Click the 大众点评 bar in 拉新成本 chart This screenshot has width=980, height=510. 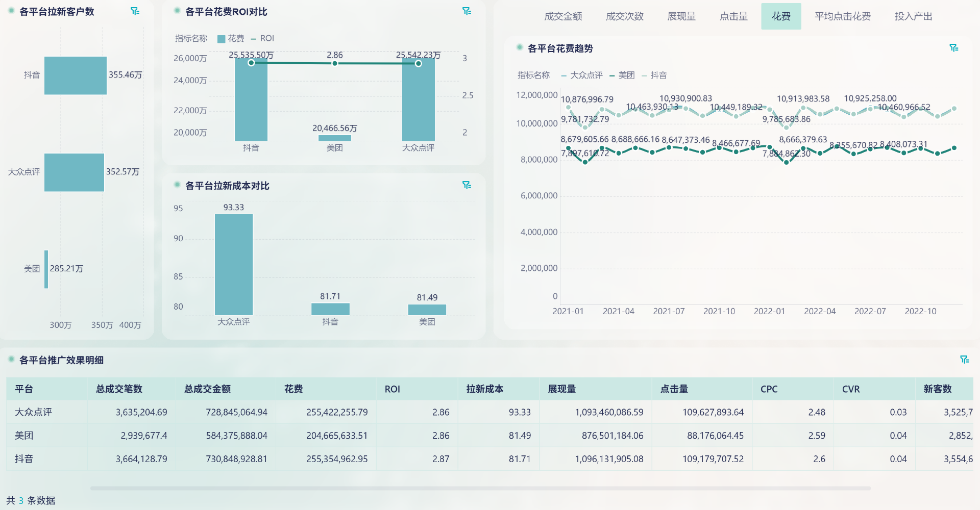tap(234, 264)
